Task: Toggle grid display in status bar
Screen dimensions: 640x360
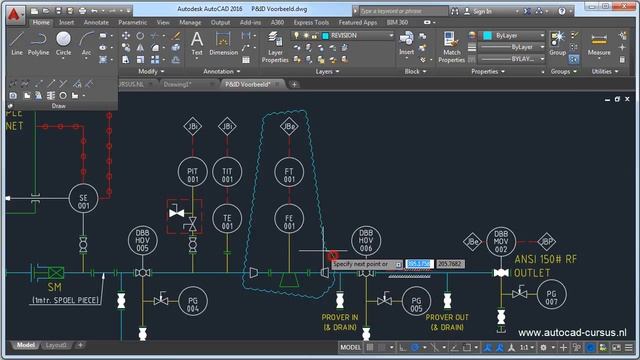Action: (x=370, y=347)
